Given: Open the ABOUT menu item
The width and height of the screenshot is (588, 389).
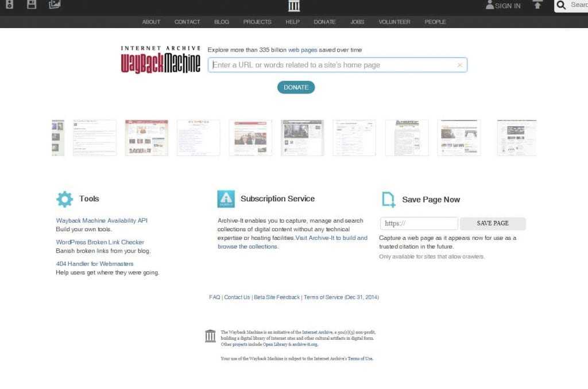Looking at the screenshot, I should 151,22.
